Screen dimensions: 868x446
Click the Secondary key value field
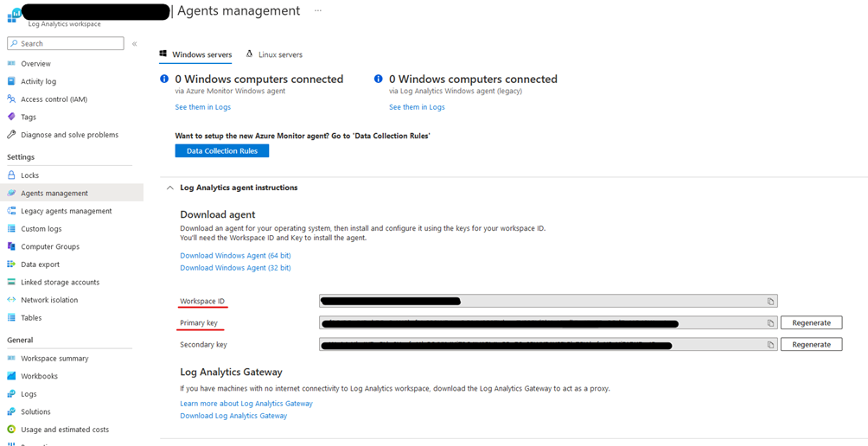click(549, 344)
